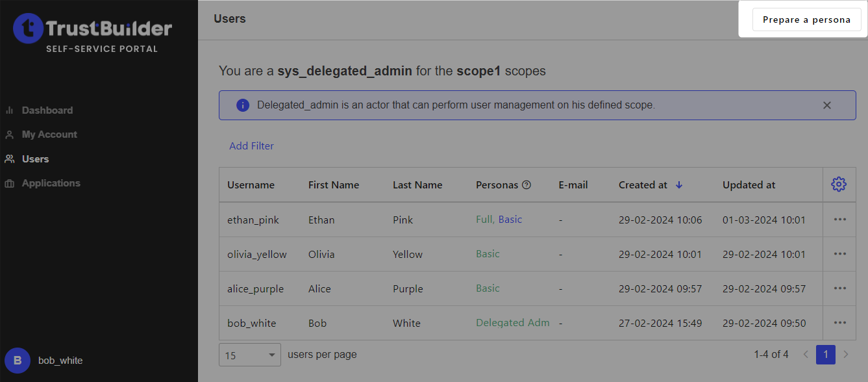This screenshot has width=868, height=382.
Task: Open the row options for bob_white
Action: (x=839, y=323)
